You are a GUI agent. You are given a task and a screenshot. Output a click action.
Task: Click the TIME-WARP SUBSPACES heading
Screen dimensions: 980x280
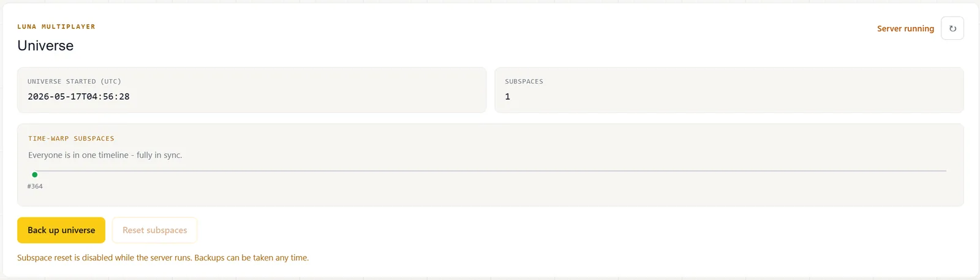[x=71, y=138]
